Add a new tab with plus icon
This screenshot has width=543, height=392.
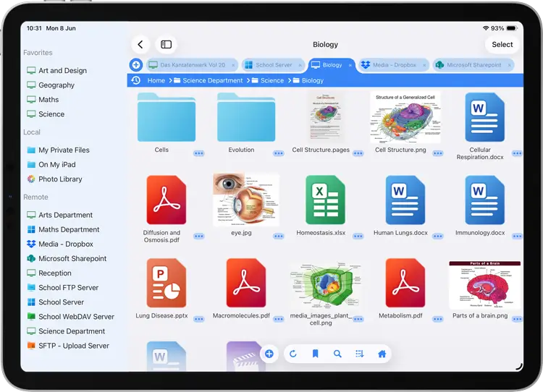pos(136,64)
